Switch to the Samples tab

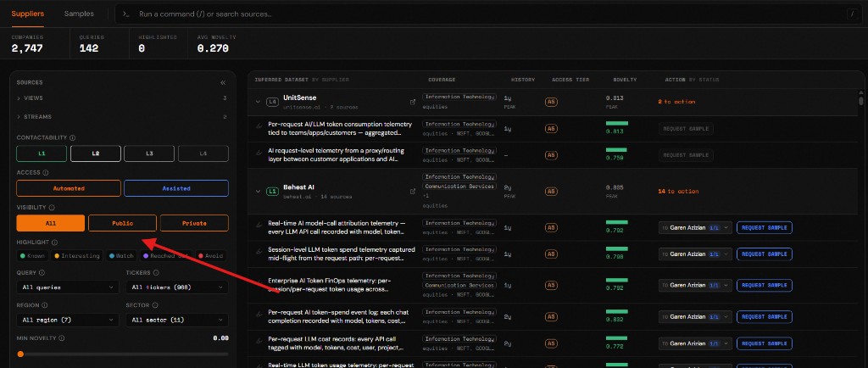(79, 14)
